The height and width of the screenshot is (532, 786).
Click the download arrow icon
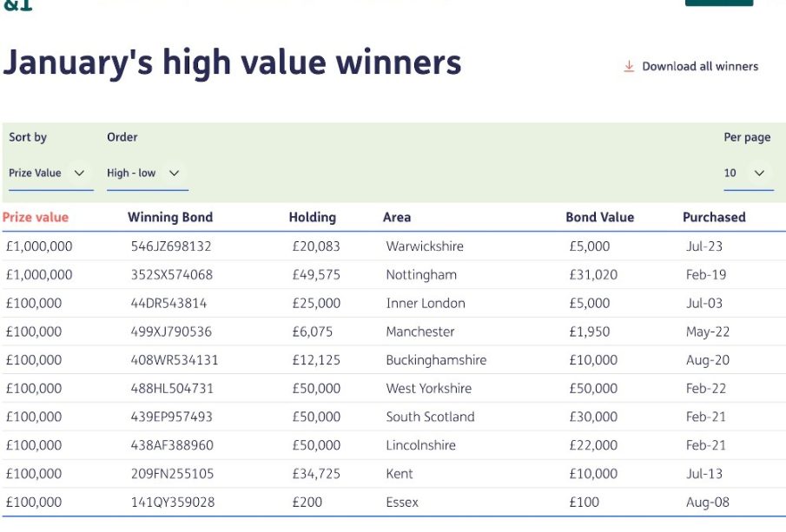(629, 67)
